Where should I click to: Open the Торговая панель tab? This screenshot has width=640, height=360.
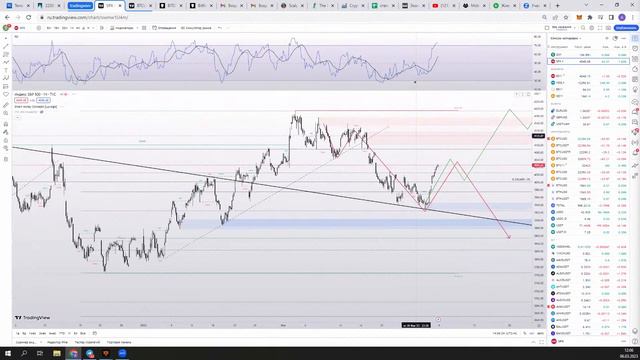tap(119, 342)
